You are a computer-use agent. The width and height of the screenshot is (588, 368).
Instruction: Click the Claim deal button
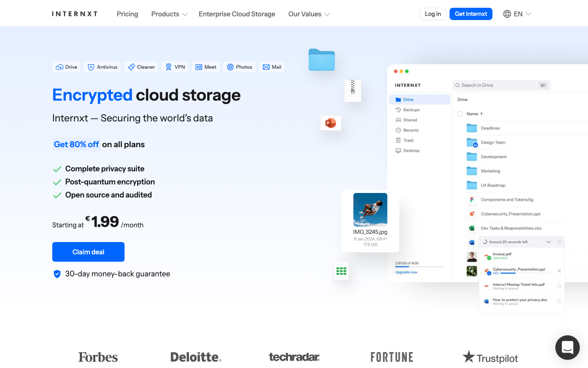[x=88, y=252]
